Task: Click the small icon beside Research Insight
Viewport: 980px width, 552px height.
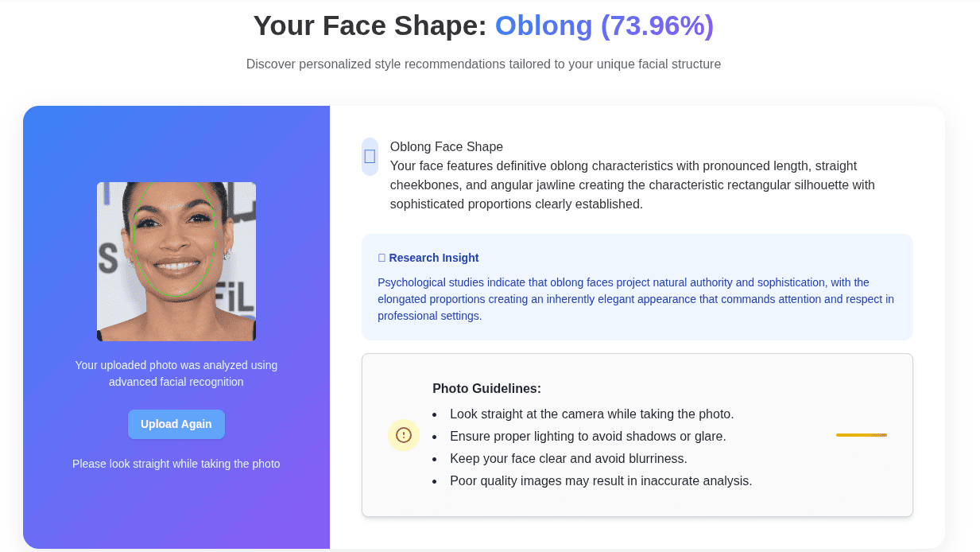Action: pos(381,257)
